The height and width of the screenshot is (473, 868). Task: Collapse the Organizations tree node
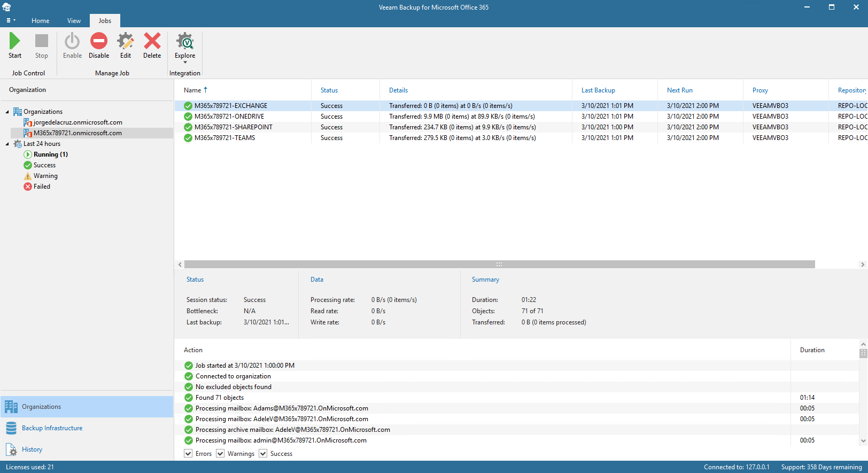click(7, 112)
